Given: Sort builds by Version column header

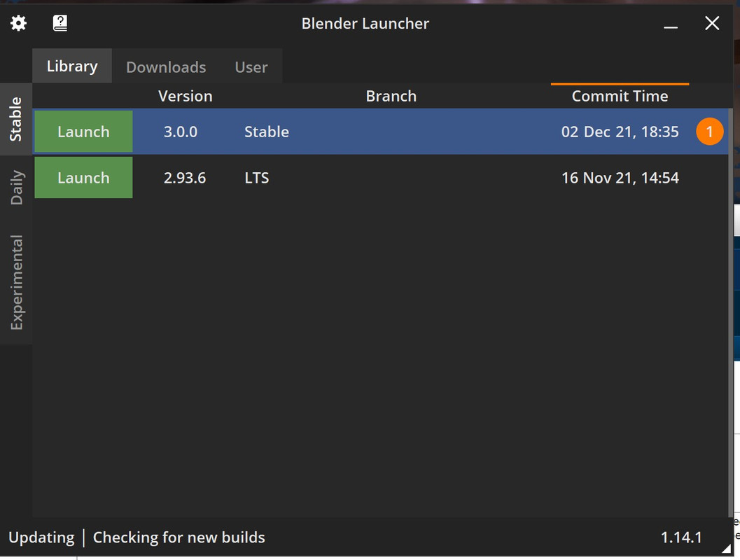Looking at the screenshot, I should 185,96.
